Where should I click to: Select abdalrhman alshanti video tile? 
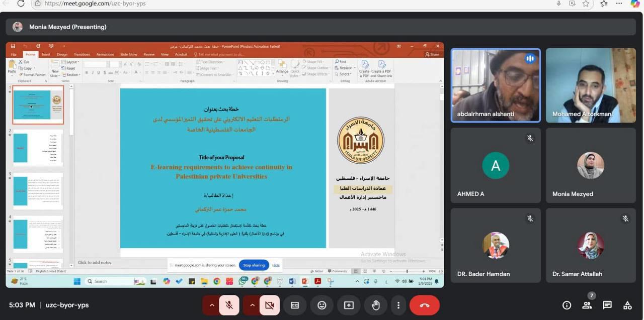coord(496,85)
